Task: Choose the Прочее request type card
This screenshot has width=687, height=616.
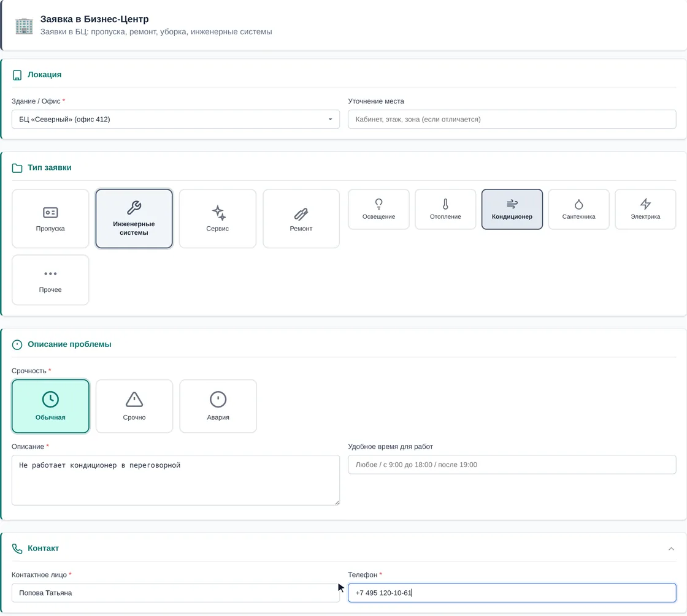Action: 50,279
